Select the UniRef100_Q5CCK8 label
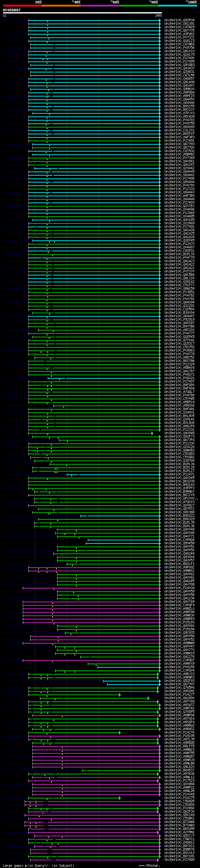Viewport: 200px width, 868px height. coord(179,815)
